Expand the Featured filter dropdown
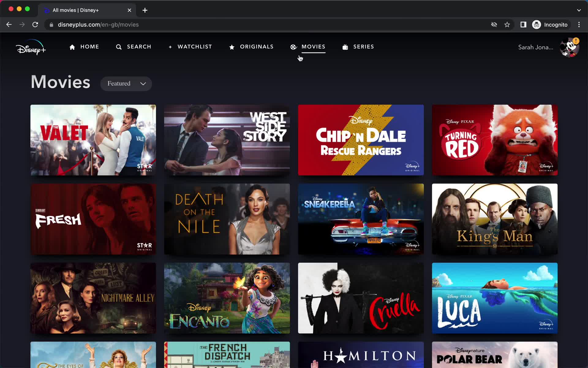The image size is (588, 368). [x=126, y=83]
